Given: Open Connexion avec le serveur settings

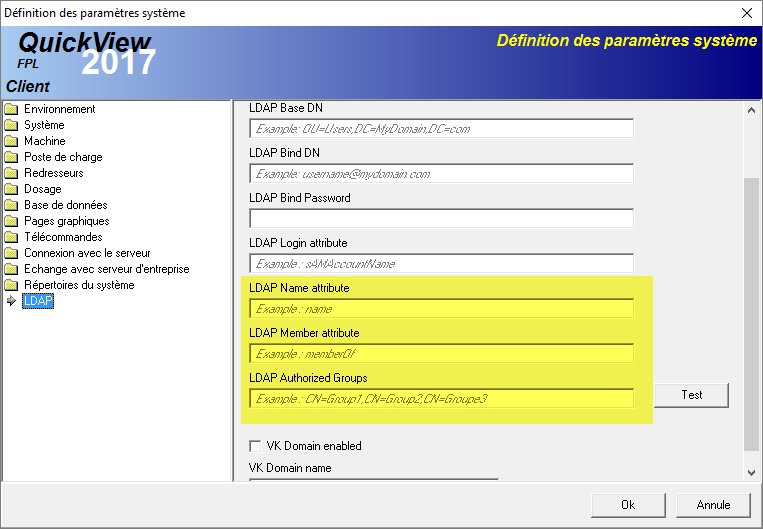Looking at the screenshot, I should coord(87,254).
